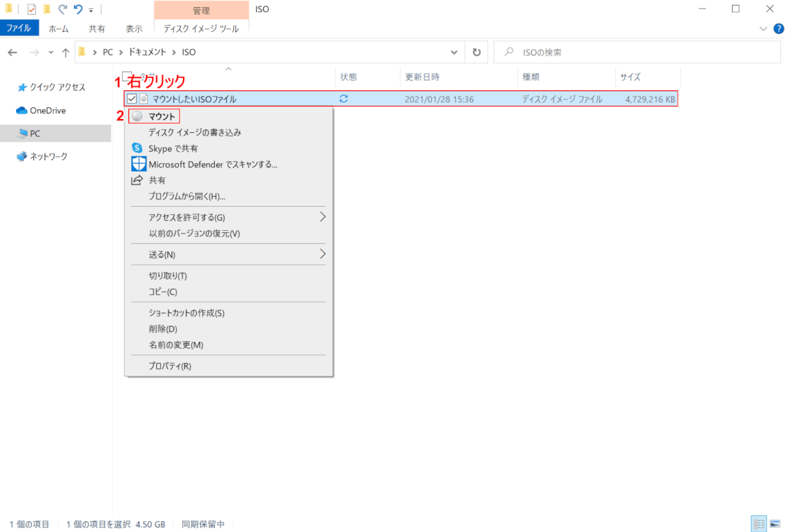Screen dimensions: 785x532
Task: Click the Redo icon in Quick Access Toolbar
Action: point(61,8)
